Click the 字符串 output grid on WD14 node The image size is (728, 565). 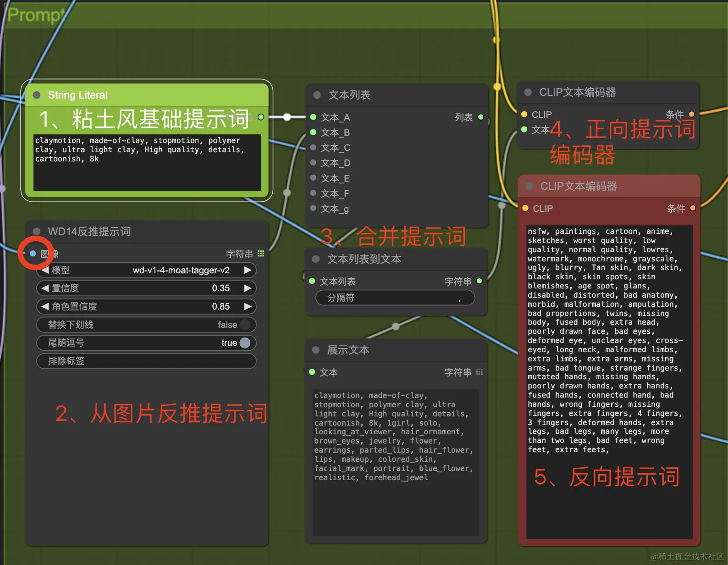pos(261,254)
